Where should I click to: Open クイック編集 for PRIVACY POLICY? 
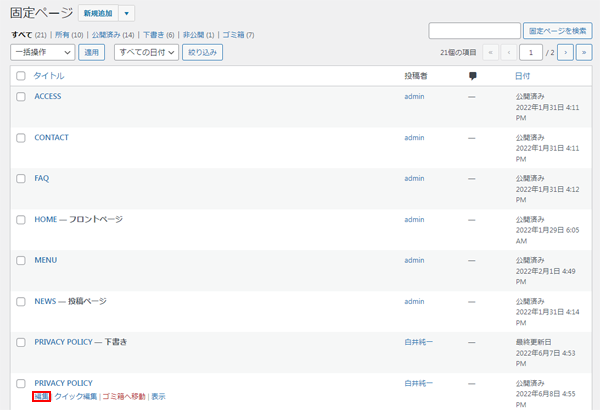[x=76, y=397]
